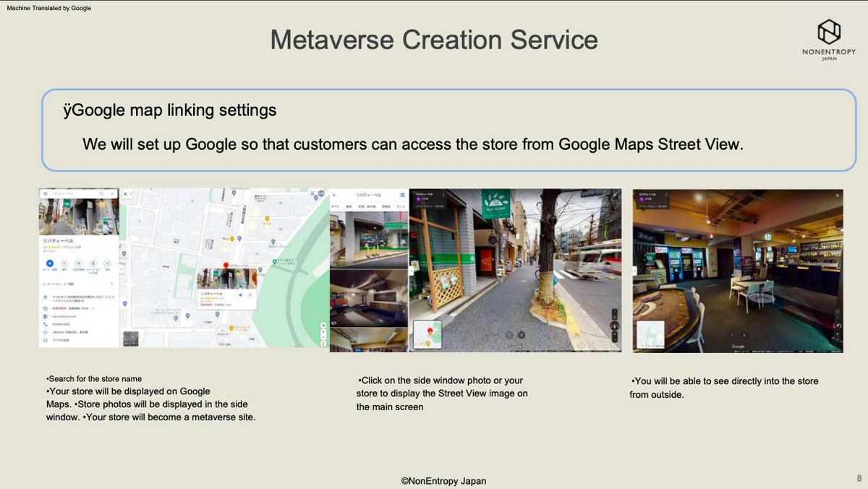Click the "©NonEntropy Japan" footer text

[x=443, y=480]
